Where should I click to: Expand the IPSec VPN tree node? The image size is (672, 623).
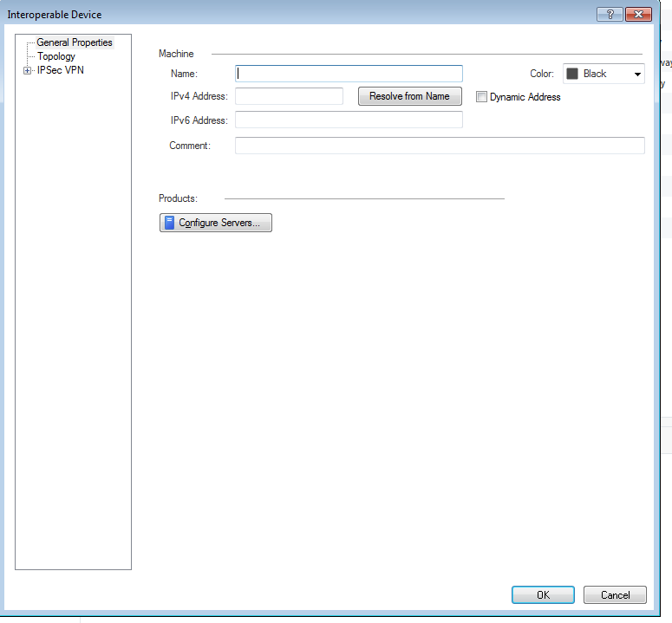point(27,71)
